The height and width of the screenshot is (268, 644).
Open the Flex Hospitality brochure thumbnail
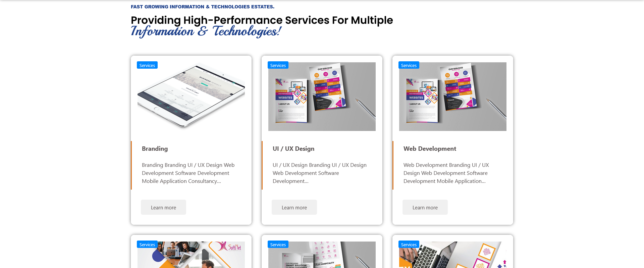(322, 255)
